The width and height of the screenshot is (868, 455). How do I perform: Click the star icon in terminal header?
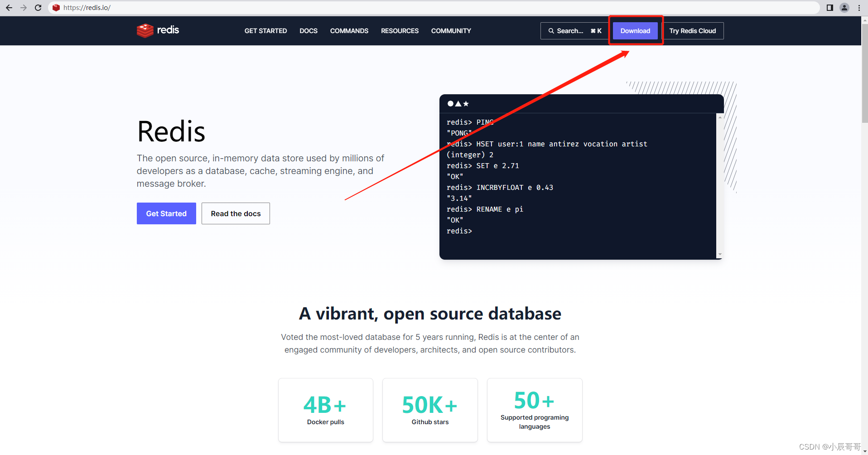tap(466, 104)
